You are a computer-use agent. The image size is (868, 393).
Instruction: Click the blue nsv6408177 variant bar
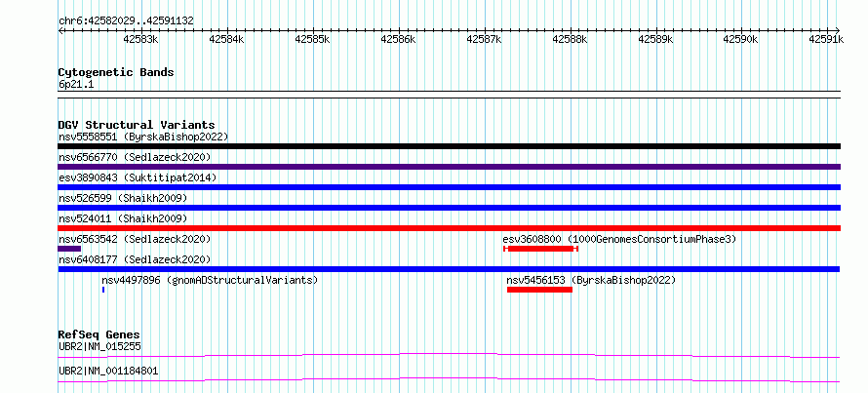[x=449, y=269]
